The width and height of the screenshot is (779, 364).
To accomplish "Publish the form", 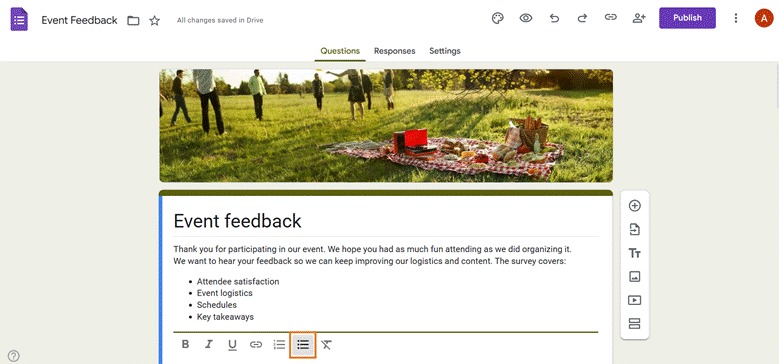I will 687,18.
